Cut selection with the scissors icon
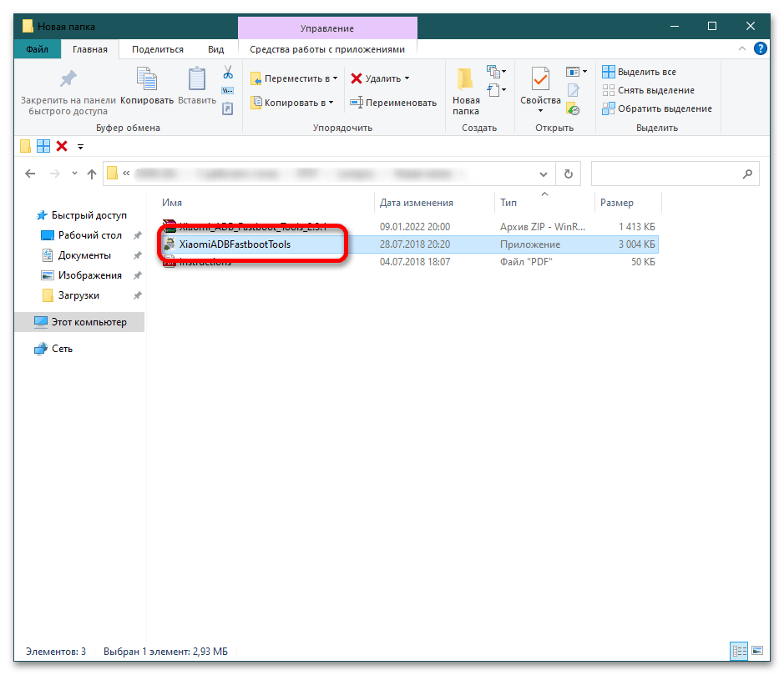Screen dimensions: 784x675 tap(228, 73)
